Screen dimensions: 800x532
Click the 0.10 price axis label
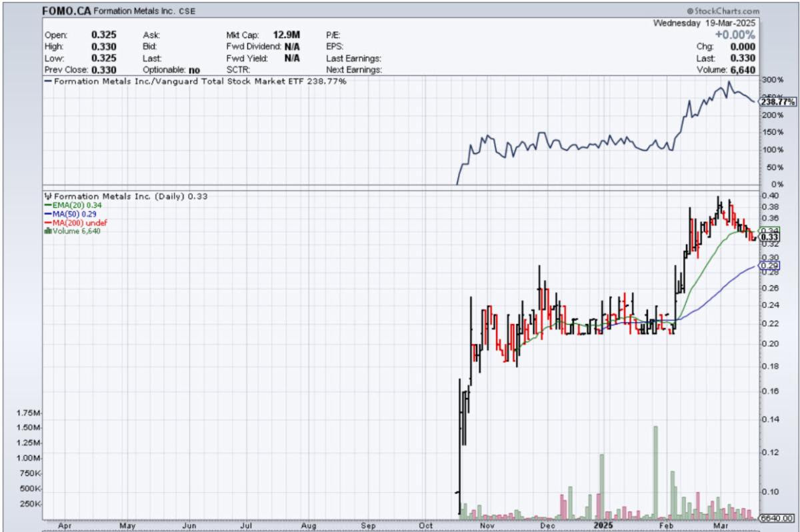771,491
